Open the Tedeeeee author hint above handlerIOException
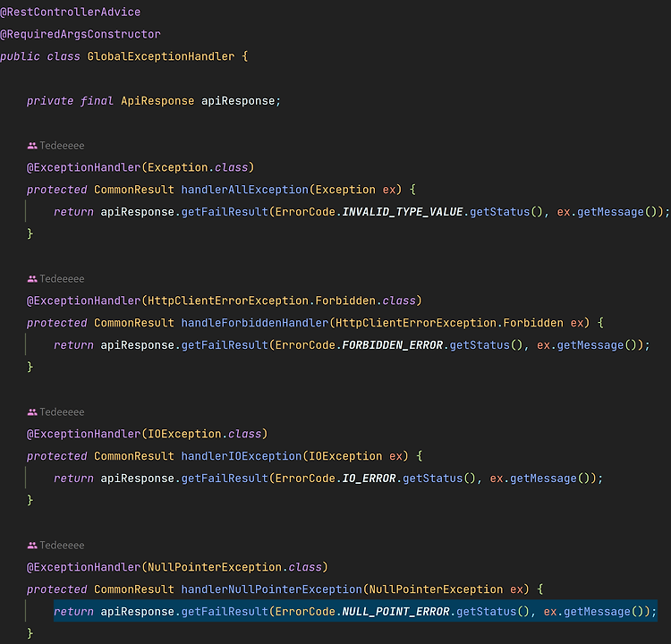Screen dimensions: 671x644 [x=62, y=412]
